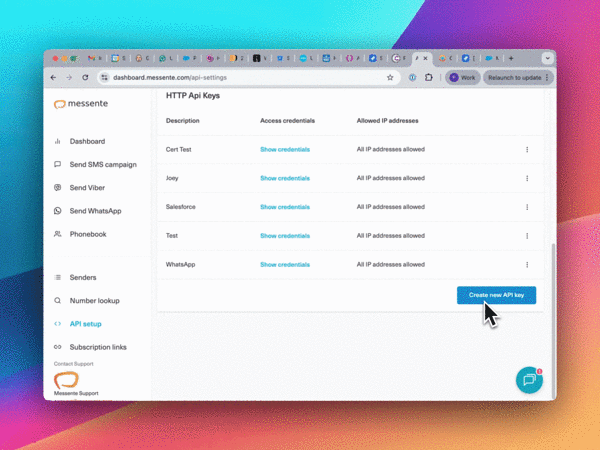Show credentials for WhatsApp key
Screen dimensions: 600x450
(x=285, y=265)
